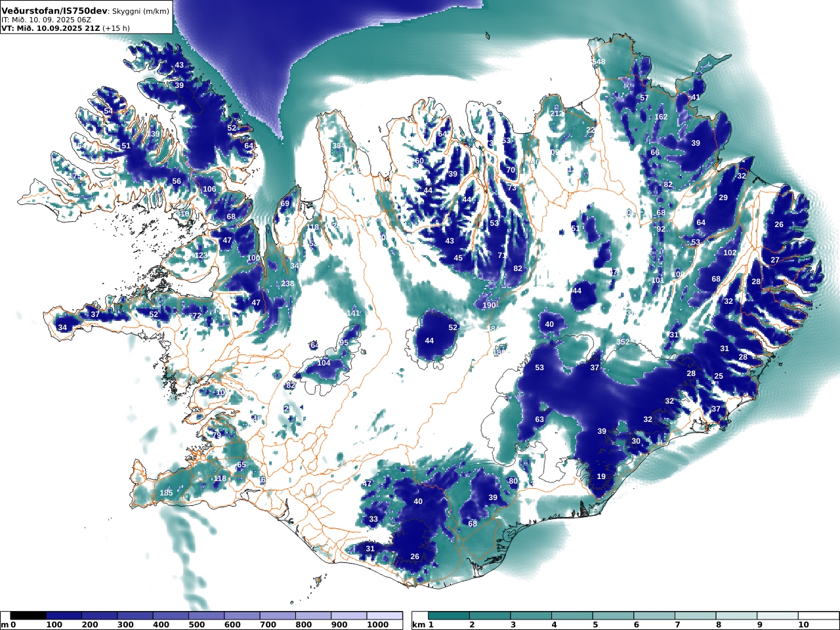
Task: Click visibility value 548 on the map
Action: [598, 62]
